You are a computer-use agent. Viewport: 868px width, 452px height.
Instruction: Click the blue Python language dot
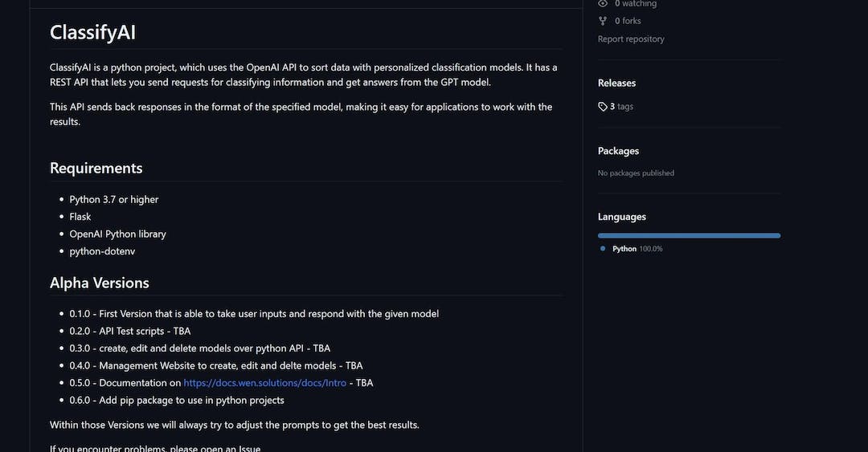coord(603,249)
